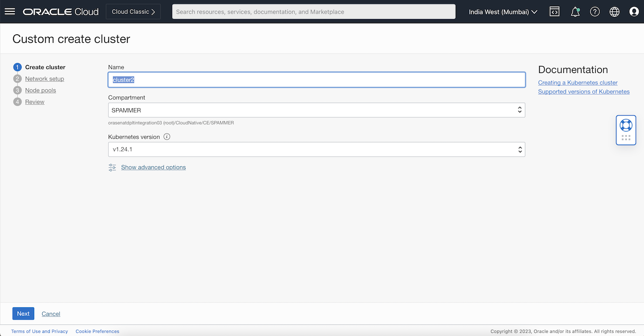644x336 pixels.
Task: Open the hamburger navigation menu
Action: [10, 12]
